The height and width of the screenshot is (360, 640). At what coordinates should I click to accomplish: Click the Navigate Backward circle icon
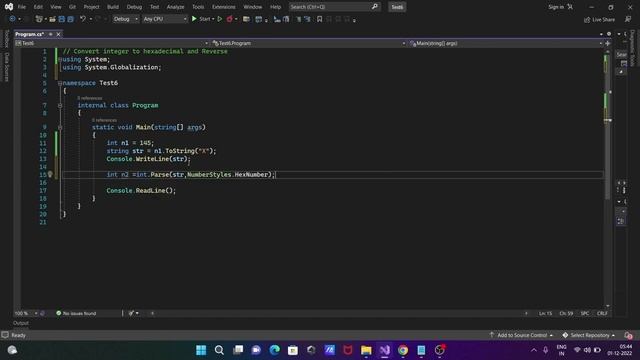click(x=12, y=19)
